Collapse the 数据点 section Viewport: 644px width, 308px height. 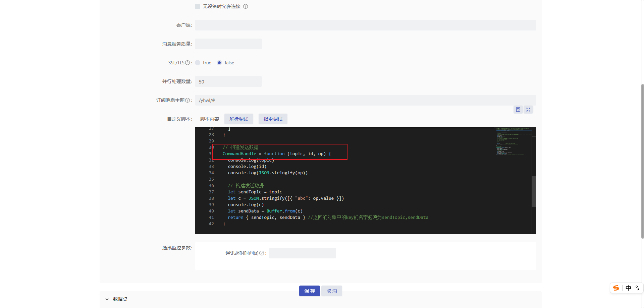coord(107,299)
